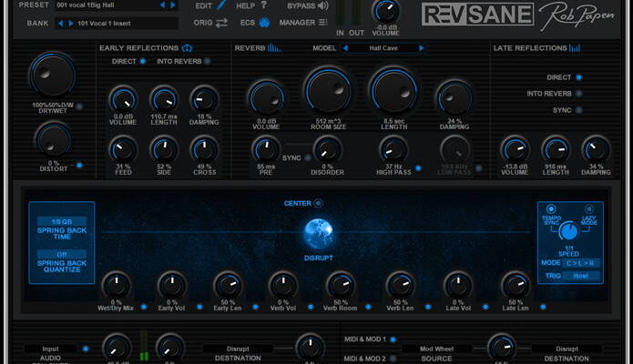The width and height of the screenshot is (633, 364).
Task: Open the reverb MODEL Hall Cave dropdown
Action: (383, 47)
